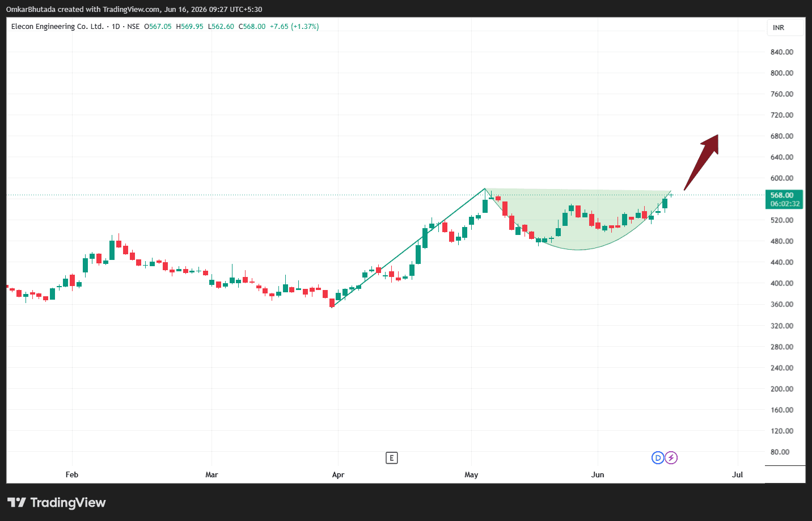Click the blue dividend D icon
Screen dimensions: 812x521
point(658,458)
